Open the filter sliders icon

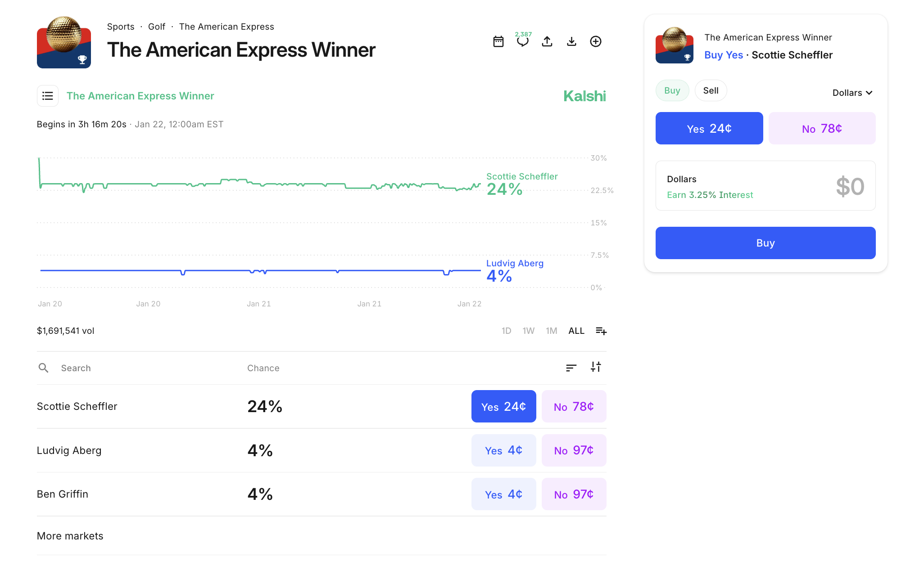(596, 367)
